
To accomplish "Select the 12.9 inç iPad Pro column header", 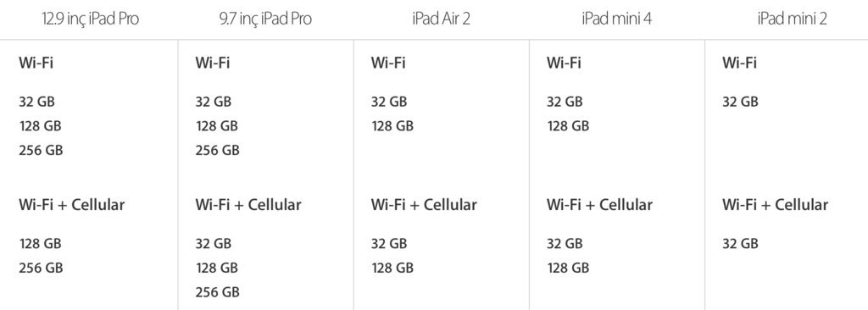I will (90, 19).
